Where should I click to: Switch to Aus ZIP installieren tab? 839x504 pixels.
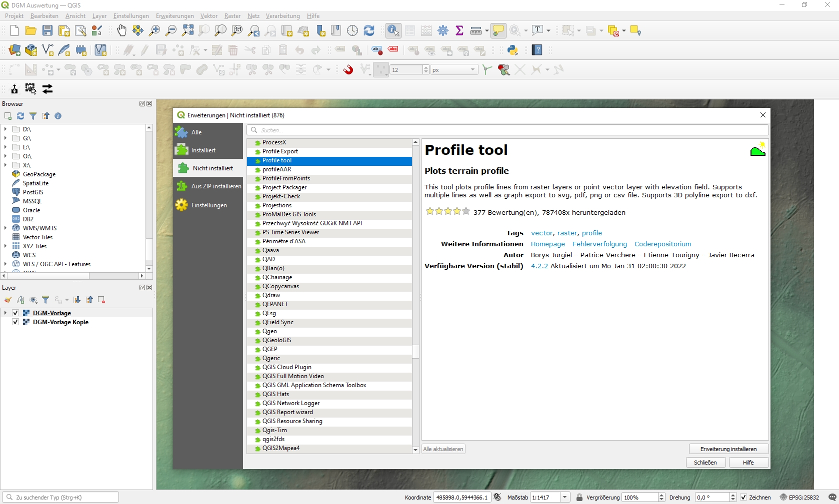coord(208,186)
